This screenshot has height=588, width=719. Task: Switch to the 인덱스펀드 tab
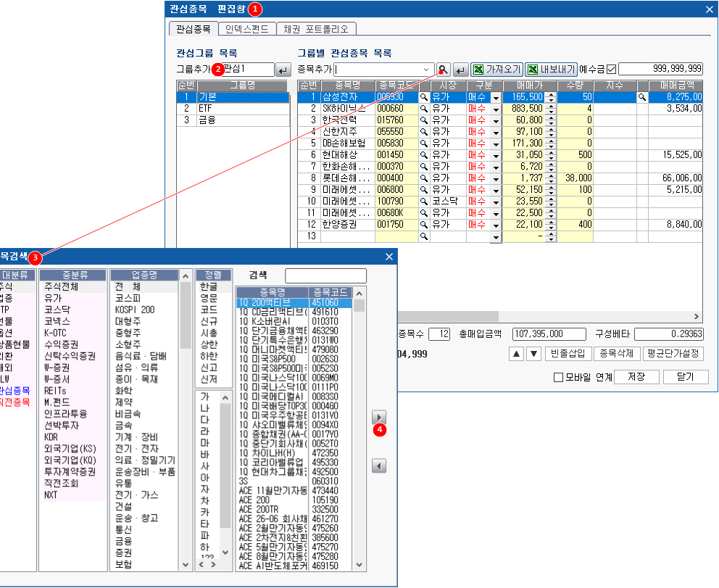tap(247, 29)
